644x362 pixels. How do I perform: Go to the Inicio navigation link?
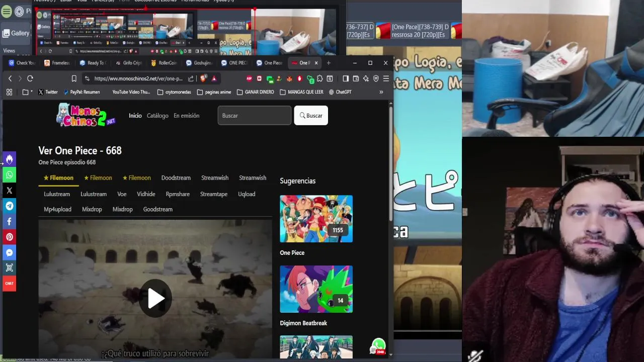(x=135, y=116)
